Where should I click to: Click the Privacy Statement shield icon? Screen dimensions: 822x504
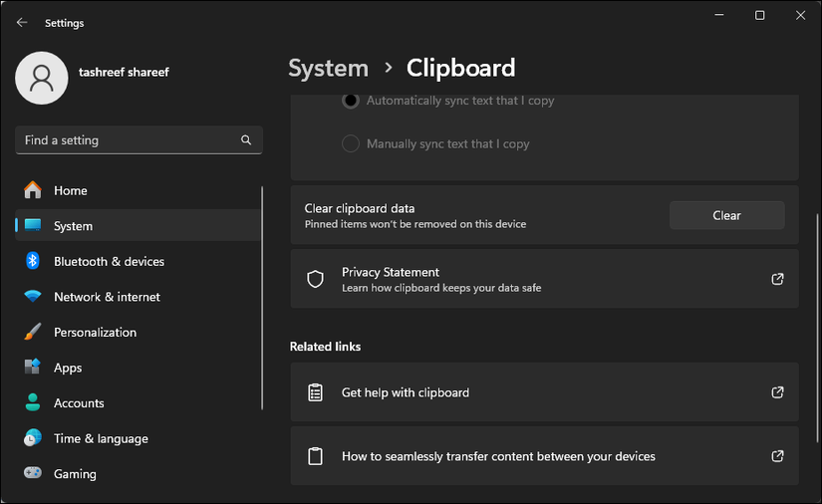pyautogui.click(x=316, y=279)
